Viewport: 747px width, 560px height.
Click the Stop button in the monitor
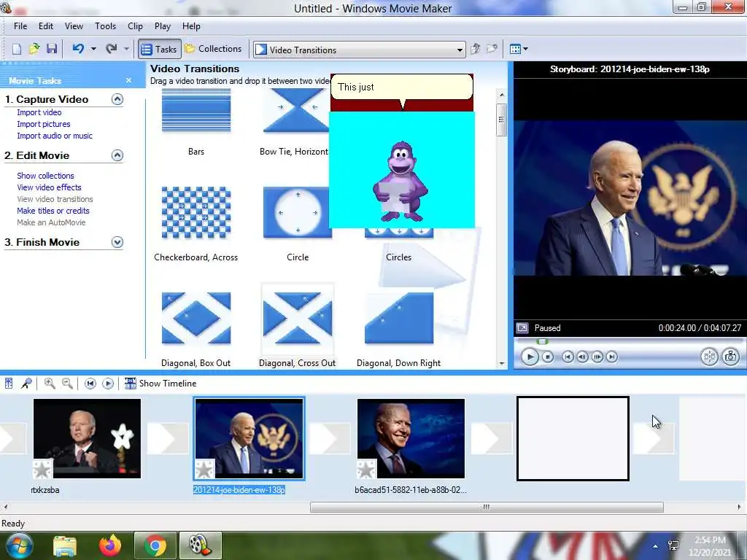[548, 357]
